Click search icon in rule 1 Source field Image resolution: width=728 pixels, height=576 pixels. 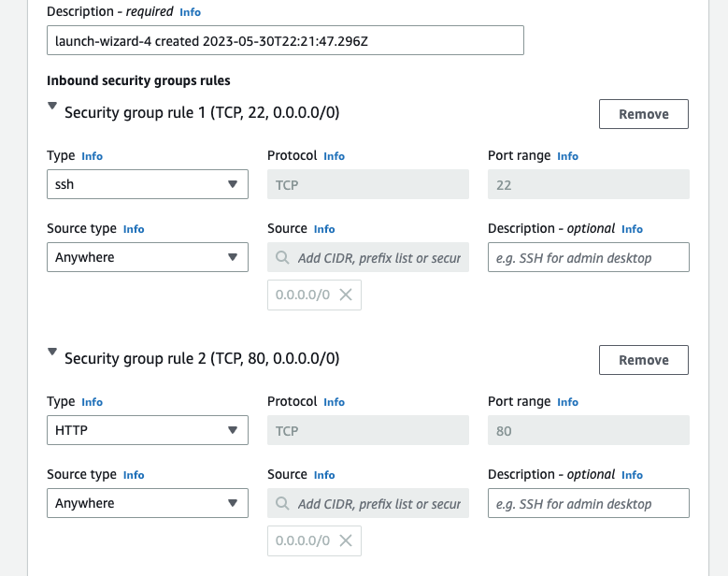point(282,257)
